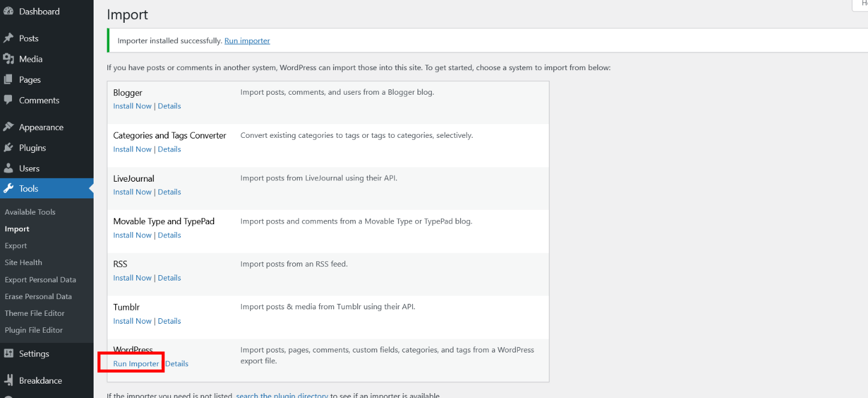Click the RSS importer title
The height and width of the screenshot is (398, 868).
(120, 264)
